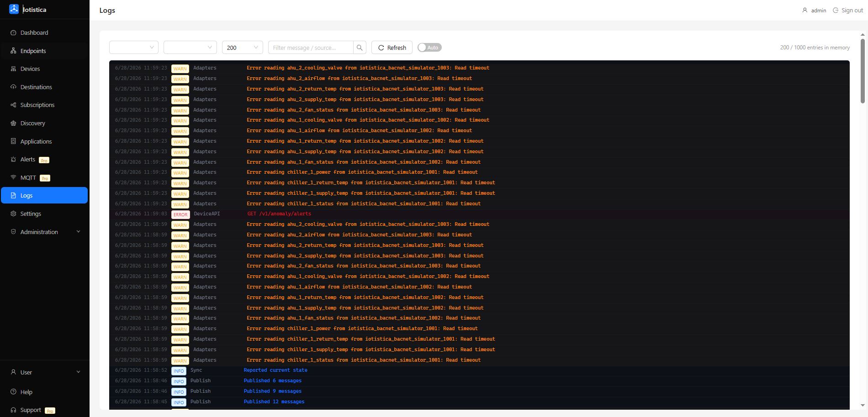Click timestamp 6/28/2026 11:58:52
Image resolution: width=868 pixels, height=417 pixels.
point(141,370)
